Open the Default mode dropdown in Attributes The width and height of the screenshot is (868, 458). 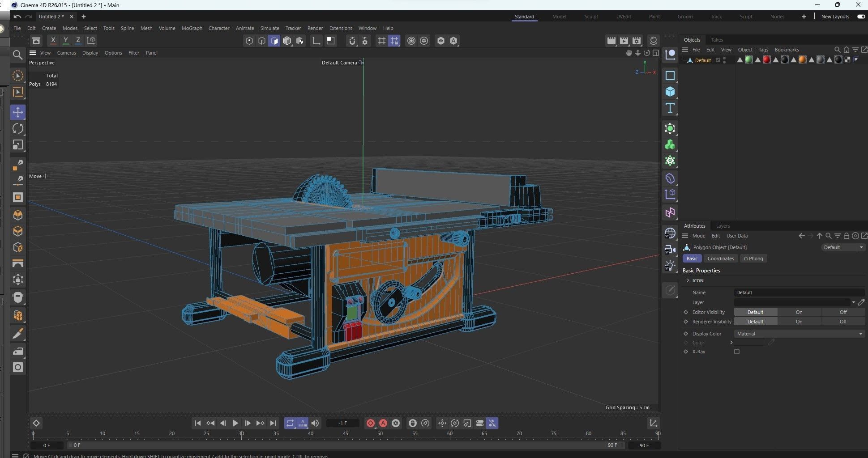(843, 247)
